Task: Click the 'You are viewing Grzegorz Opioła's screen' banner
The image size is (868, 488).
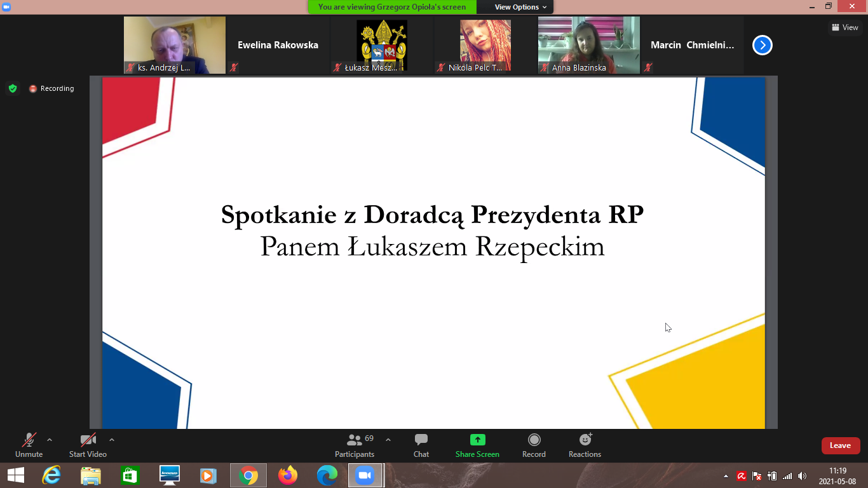Action: pos(392,7)
